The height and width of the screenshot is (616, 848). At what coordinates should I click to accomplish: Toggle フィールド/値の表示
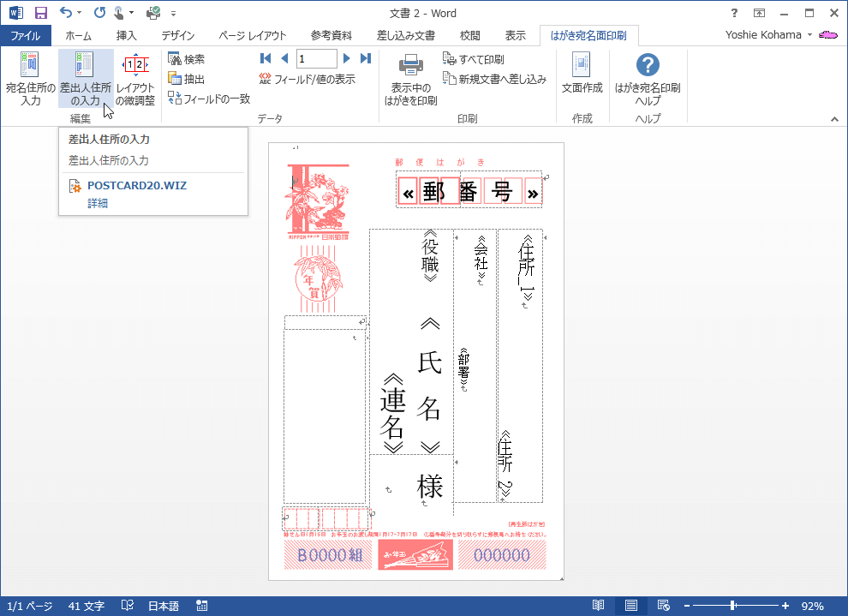[308, 79]
